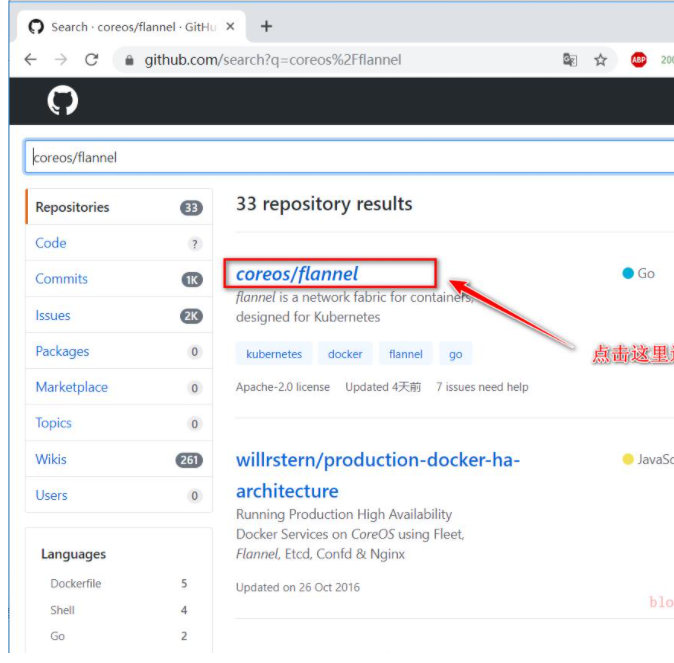
Task: Click the docker topic tag
Action: [x=345, y=354]
